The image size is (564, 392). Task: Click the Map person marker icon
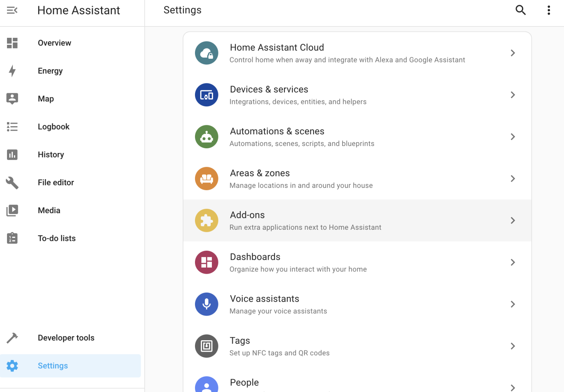(x=12, y=99)
